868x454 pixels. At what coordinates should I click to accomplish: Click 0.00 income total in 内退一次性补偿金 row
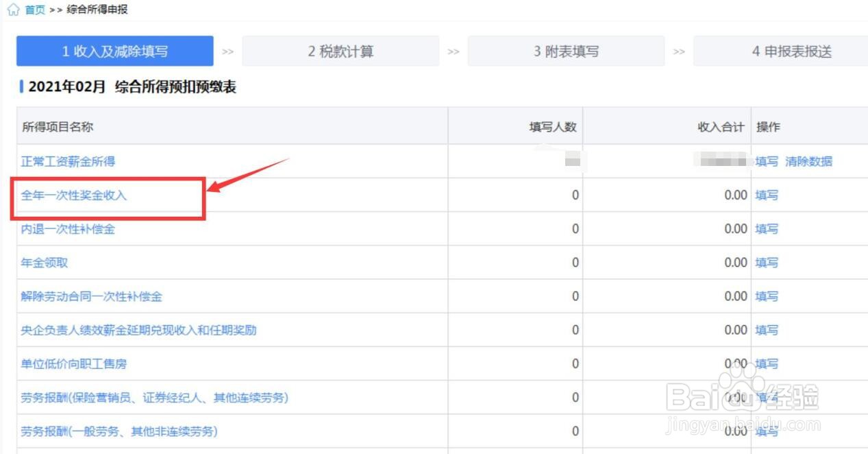(736, 229)
